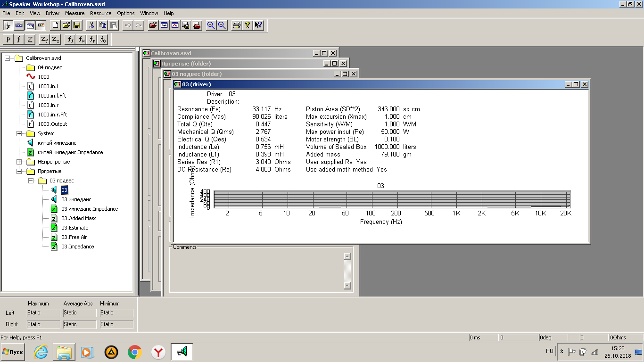Expand the НЕпрогретые folder
This screenshot has width=644, height=362.
pos(19,162)
